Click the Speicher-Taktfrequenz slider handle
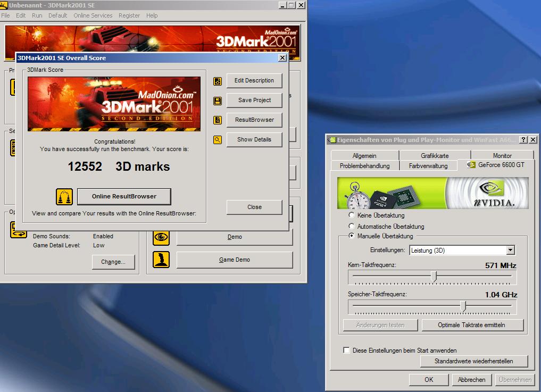 [x=463, y=306]
